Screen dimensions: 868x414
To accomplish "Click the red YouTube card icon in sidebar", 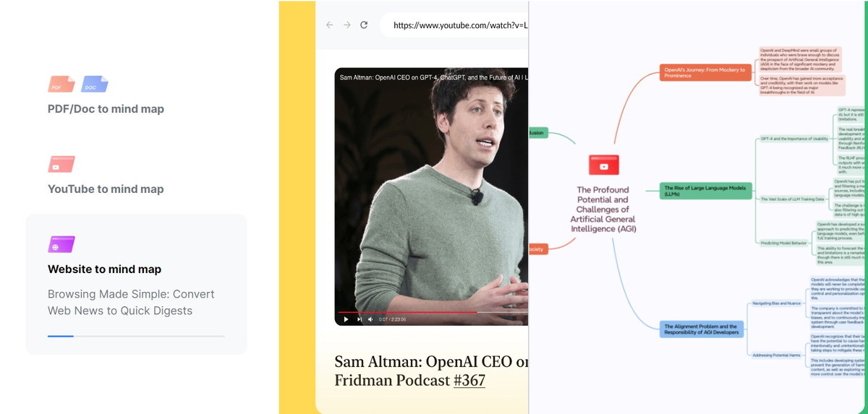I will (x=61, y=164).
